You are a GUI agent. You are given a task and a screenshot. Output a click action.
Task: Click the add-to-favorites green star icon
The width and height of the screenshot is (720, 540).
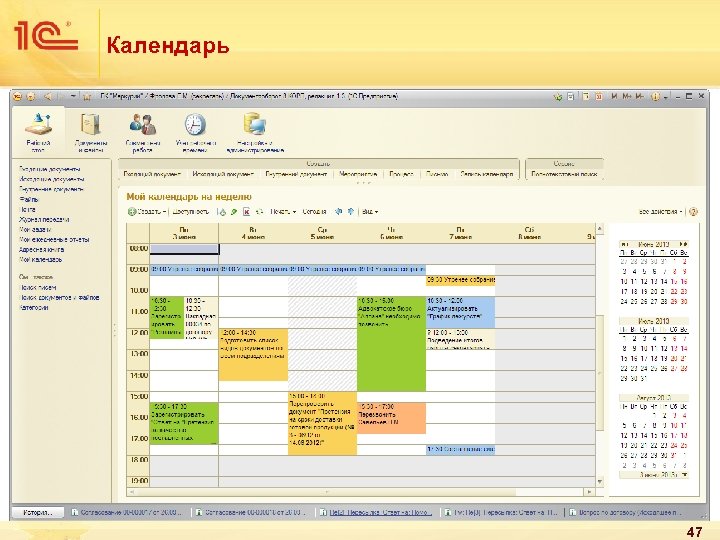(558, 97)
